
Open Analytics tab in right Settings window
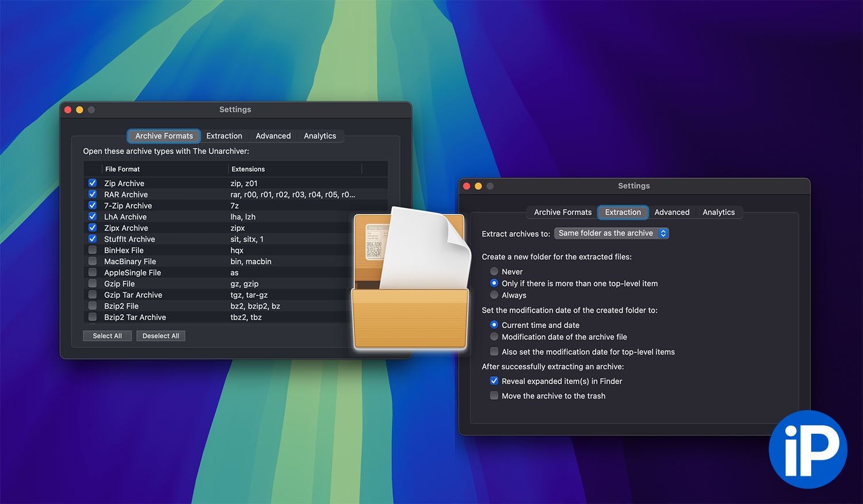tap(719, 212)
